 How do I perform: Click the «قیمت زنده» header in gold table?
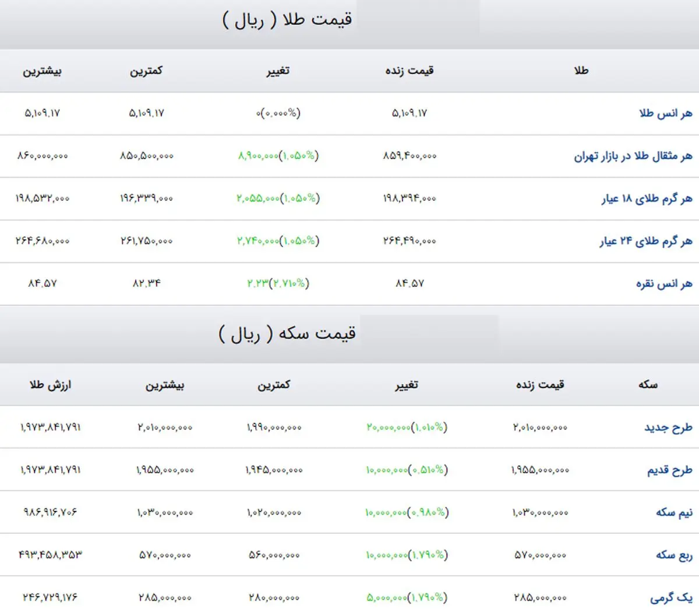409,71
